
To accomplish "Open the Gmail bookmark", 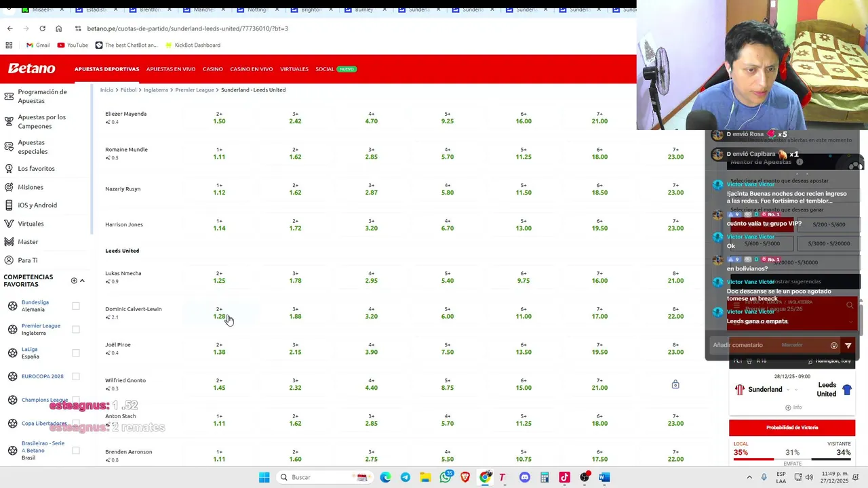I will point(38,45).
